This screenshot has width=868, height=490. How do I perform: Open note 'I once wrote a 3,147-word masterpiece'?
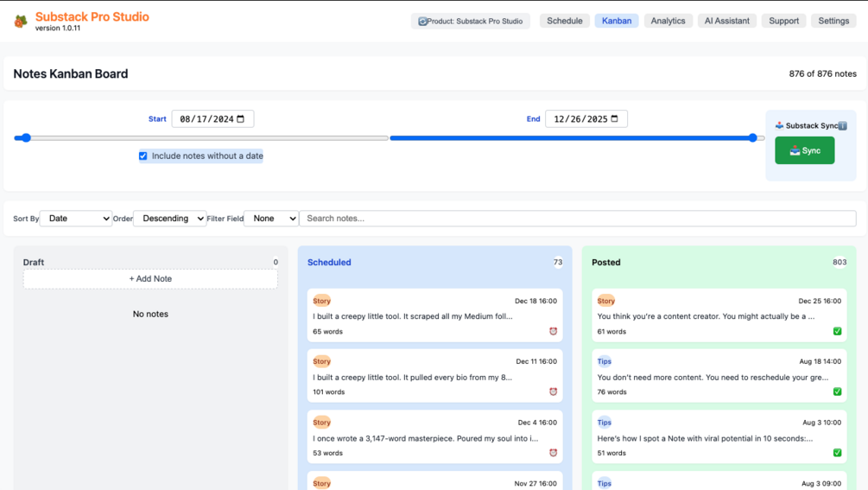435,436
